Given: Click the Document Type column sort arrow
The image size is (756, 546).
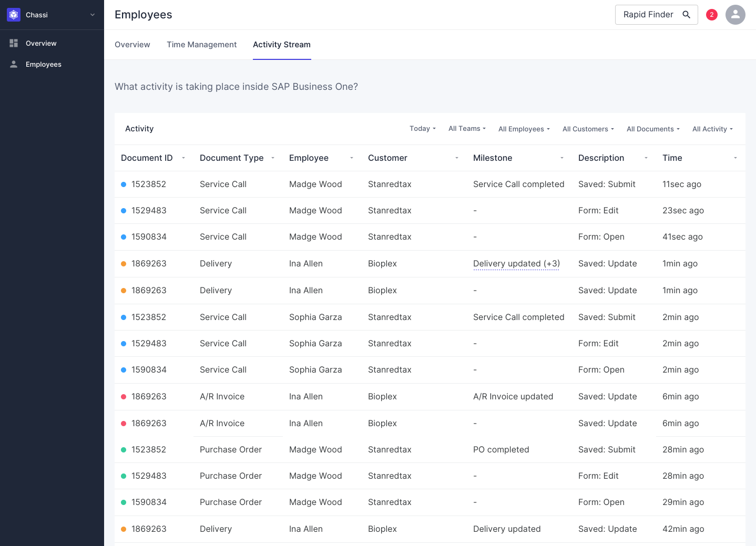Looking at the screenshot, I should [273, 158].
